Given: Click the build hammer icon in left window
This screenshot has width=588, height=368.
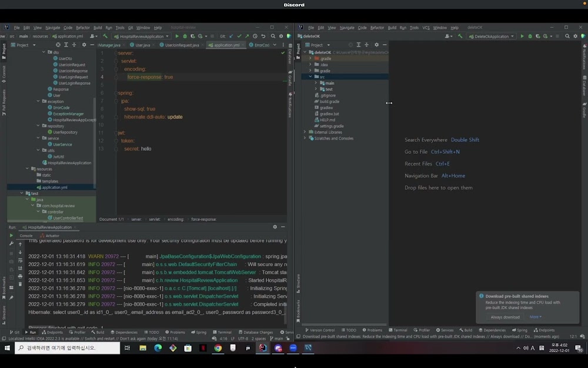Looking at the screenshot, I should click(105, 37).
